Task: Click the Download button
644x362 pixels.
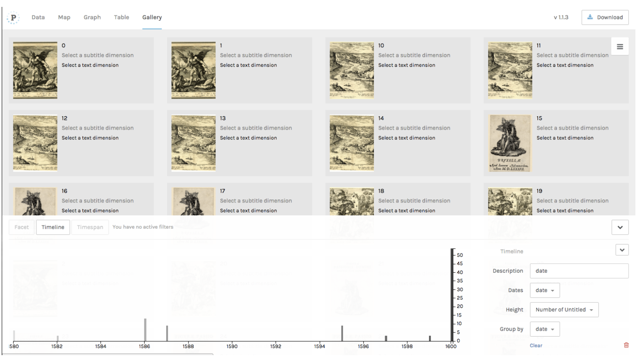Action: coord(605,18)
